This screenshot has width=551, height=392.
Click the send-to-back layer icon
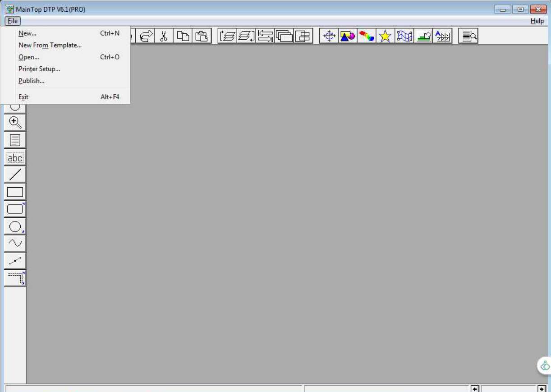click(x=246, y=36)
